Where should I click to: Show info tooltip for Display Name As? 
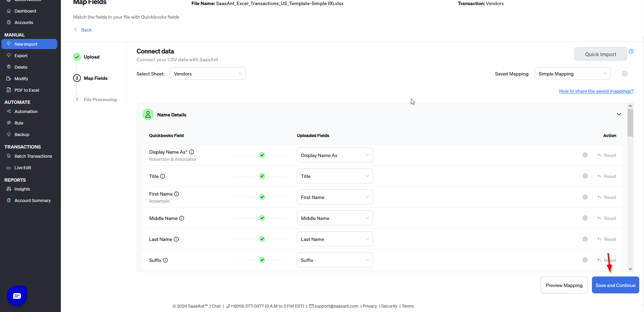click(x=191, y=152)
